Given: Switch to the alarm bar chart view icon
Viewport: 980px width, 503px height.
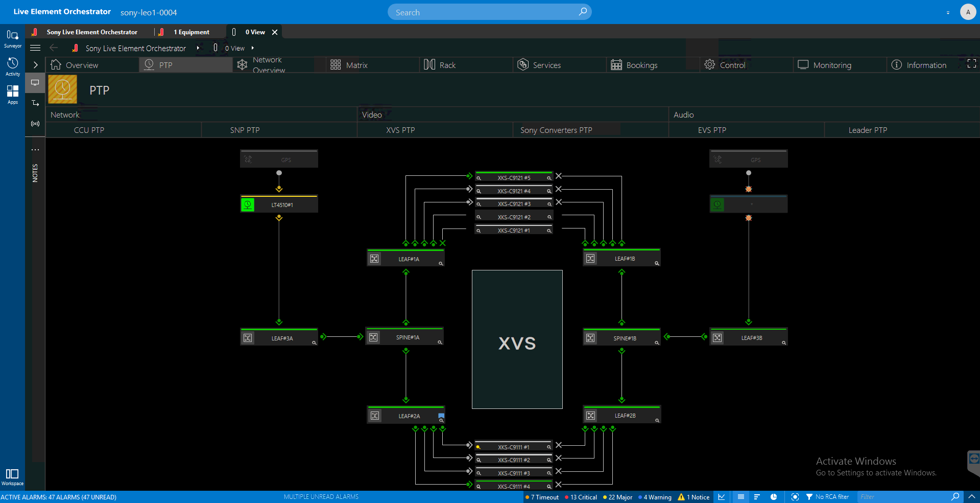Looking at the screenshot, I should click(x=757, y=497).
